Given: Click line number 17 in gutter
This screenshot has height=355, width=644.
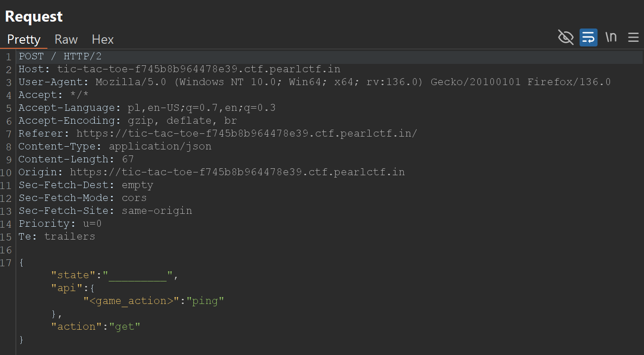Looking at the screenshot, I should coord(6,263).
